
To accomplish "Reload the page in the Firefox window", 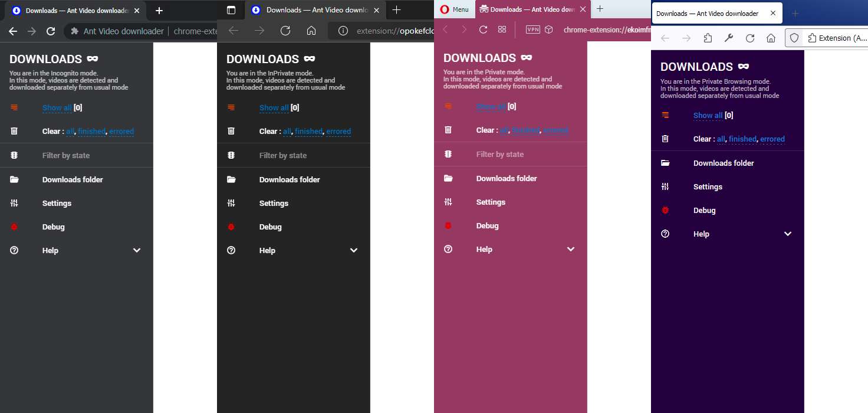I will [750, 38].
